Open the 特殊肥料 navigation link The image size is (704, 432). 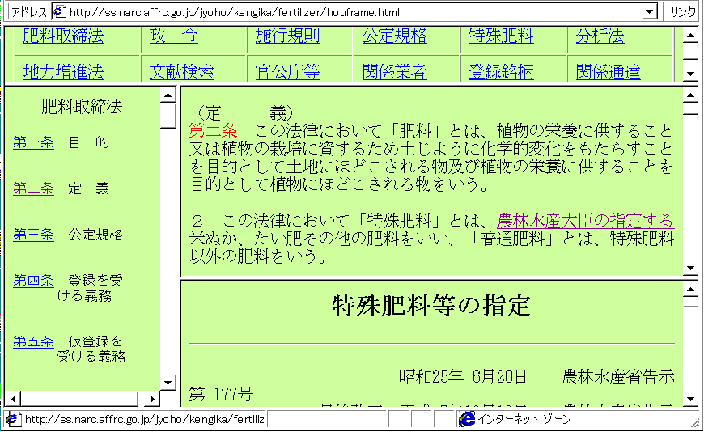pyautogui.click(x=501, y=35)
